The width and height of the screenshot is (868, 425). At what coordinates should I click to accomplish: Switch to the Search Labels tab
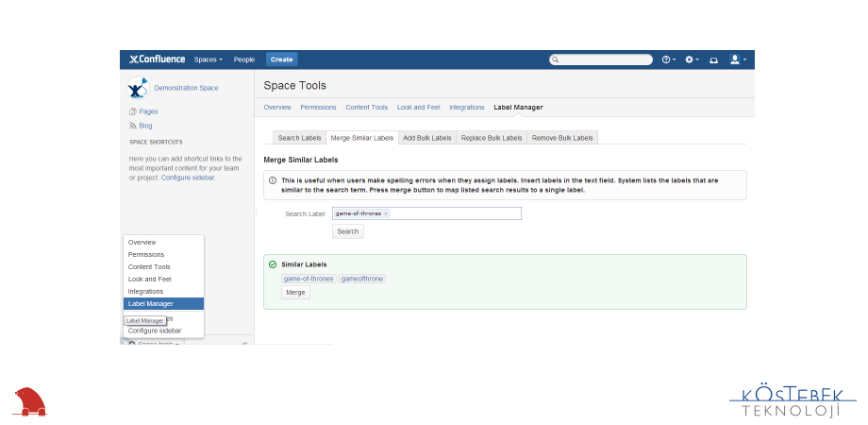[x=300, y=138]
